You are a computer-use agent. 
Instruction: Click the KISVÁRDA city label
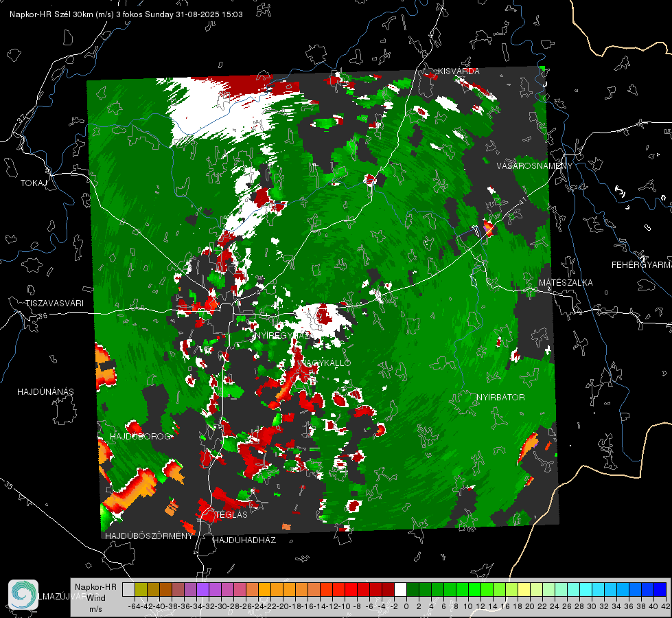[458, 71]
